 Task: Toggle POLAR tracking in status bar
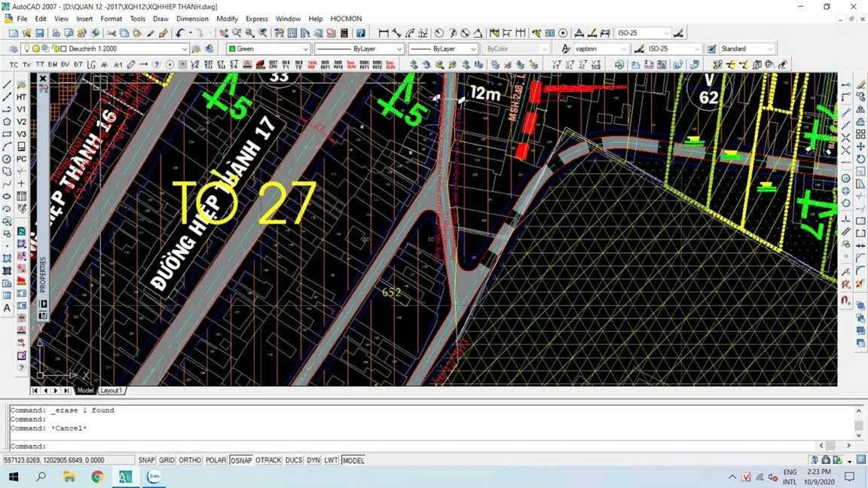[x=216, y=460]
